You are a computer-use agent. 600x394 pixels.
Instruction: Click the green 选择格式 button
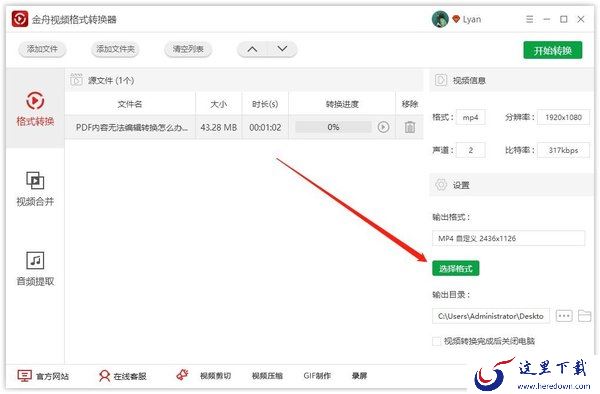(455, 269)
